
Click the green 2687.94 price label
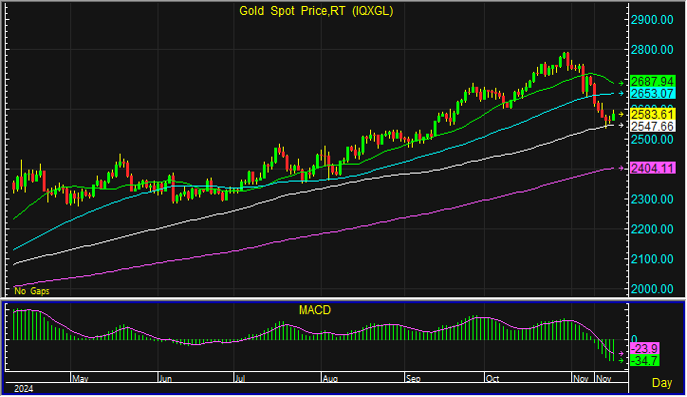(652, 82)
